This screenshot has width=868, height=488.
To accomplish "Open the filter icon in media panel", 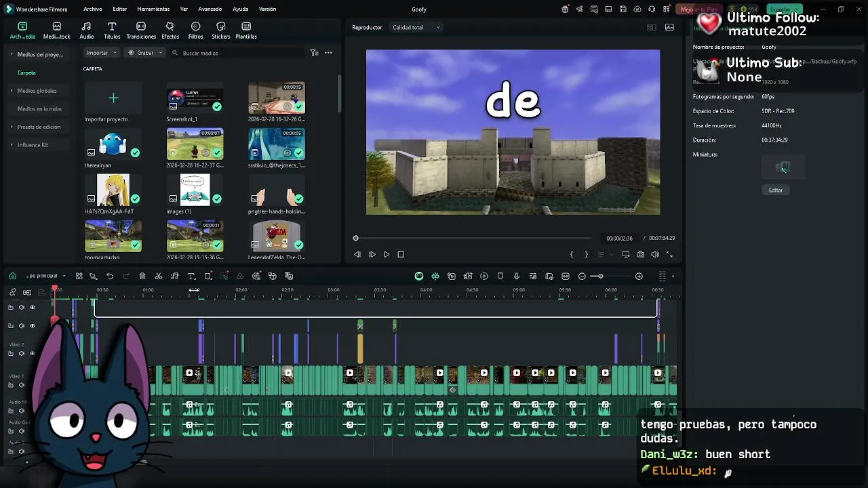I will (314, 53).
